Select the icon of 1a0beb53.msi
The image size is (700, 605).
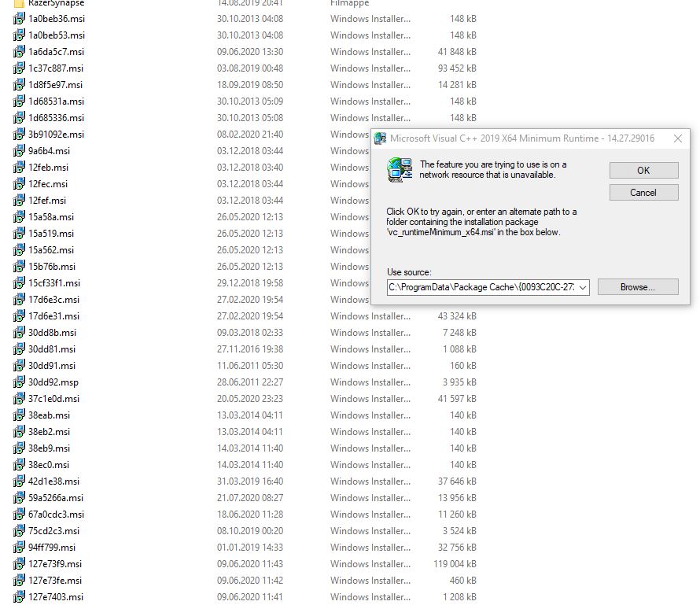pos(19,35)
